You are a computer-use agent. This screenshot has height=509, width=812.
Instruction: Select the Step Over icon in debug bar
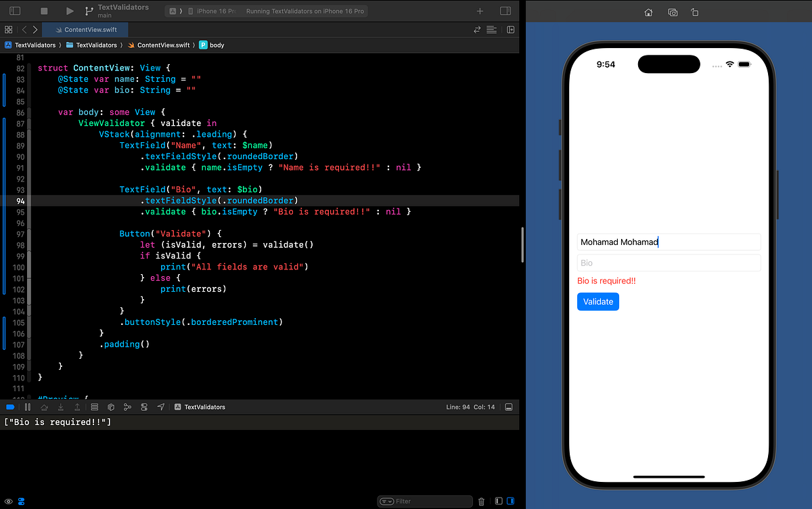pos(44,407)
